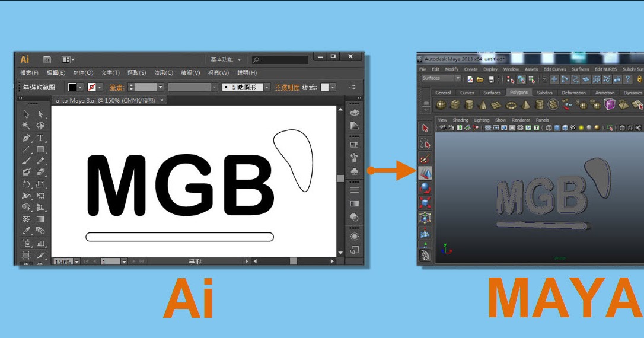
Task: Select the Line Segment tool
Action: (x=26, y=149)
